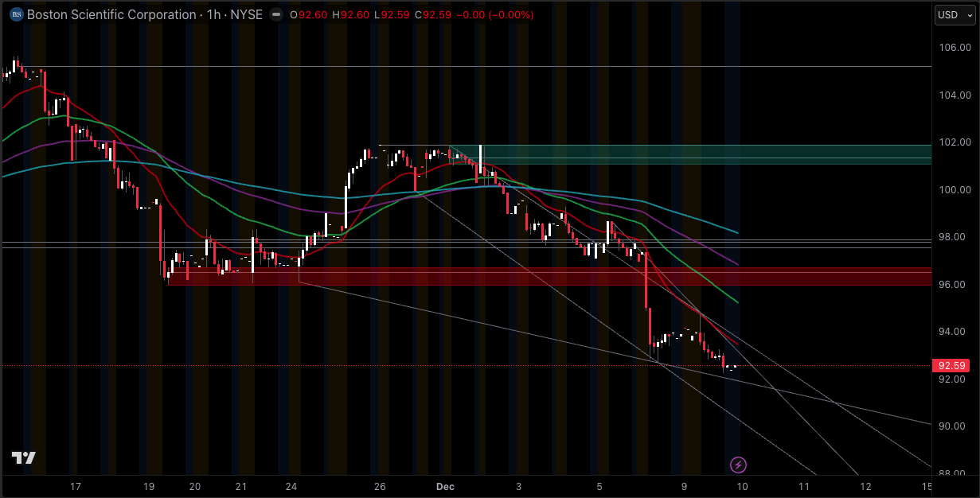Viewport: 980px width, 498px height.
Task: Click the red 92.59 price label
Action: click(952, 365)
